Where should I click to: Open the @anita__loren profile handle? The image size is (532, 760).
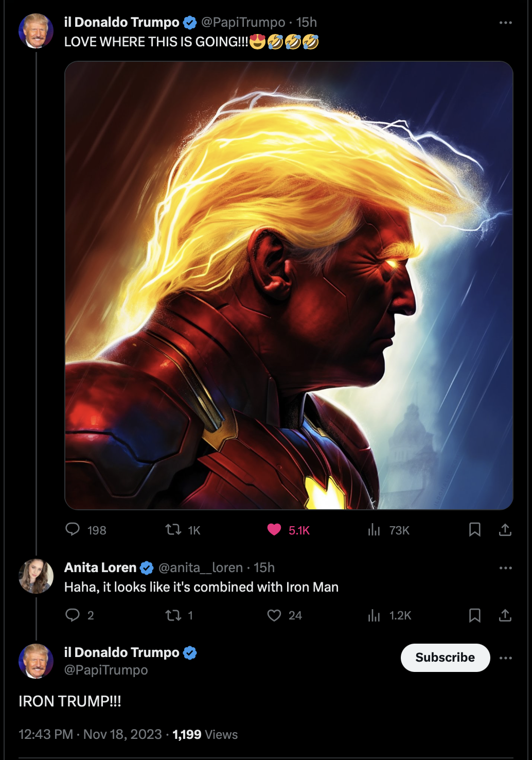(201, 567)
